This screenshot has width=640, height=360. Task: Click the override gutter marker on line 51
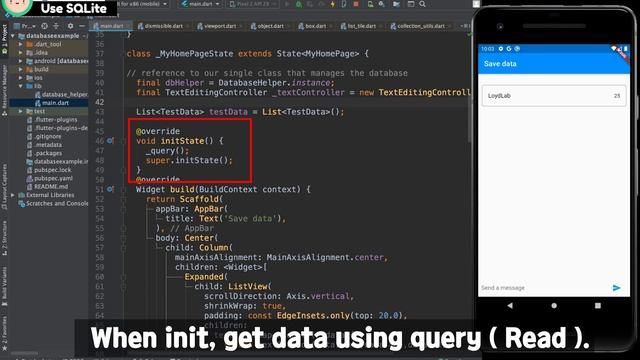pos(110,189)
